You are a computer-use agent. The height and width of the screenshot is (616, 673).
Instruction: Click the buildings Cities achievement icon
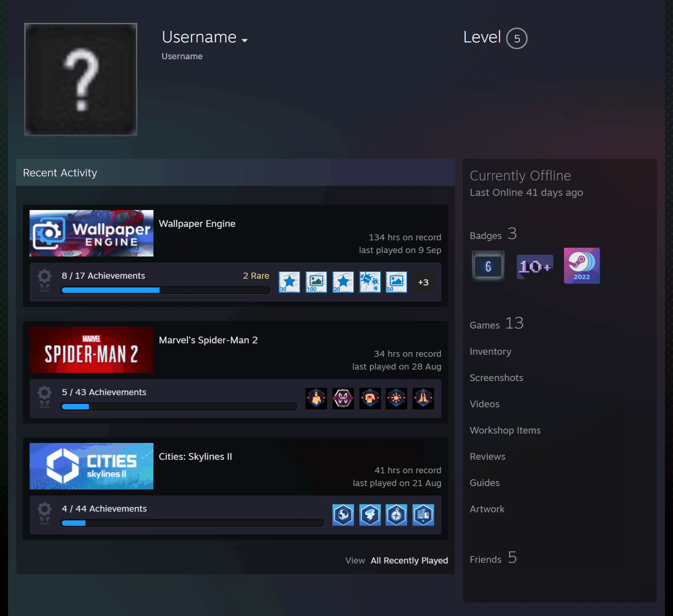coord(423,515)
